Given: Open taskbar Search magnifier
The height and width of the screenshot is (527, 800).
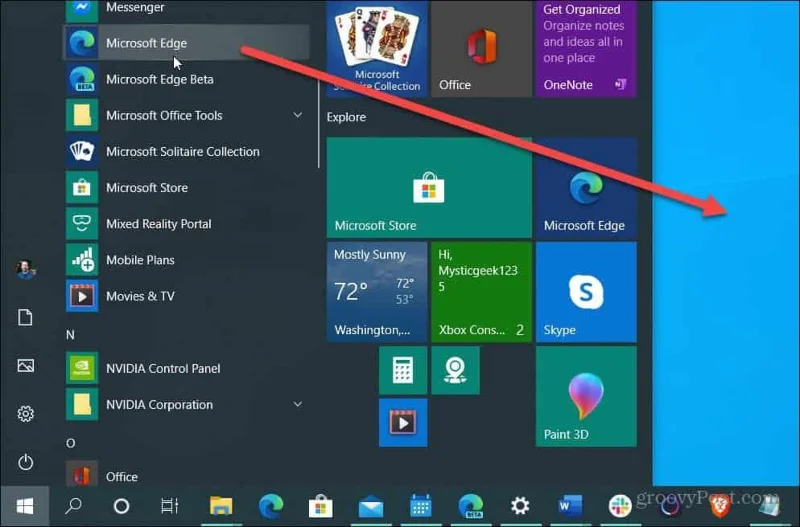Looking at the screenshot, I should tap(73, 506).
